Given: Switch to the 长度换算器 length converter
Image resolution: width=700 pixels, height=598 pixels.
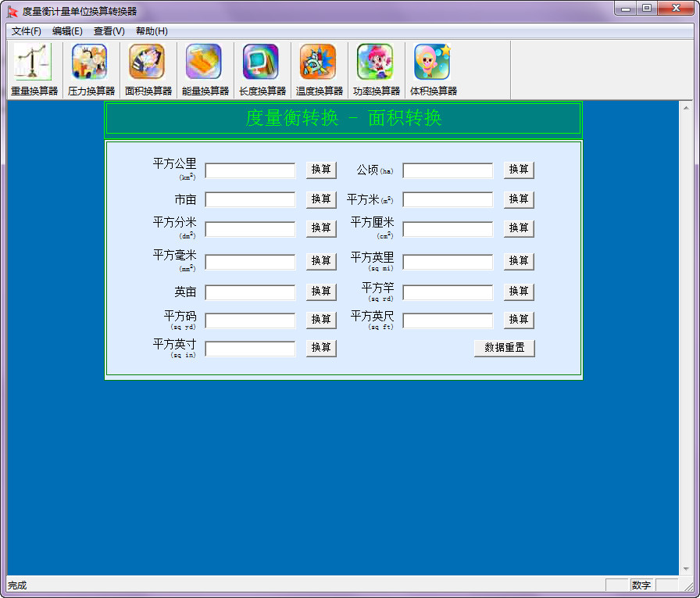Looking at the screenshot, I should 261,69.
